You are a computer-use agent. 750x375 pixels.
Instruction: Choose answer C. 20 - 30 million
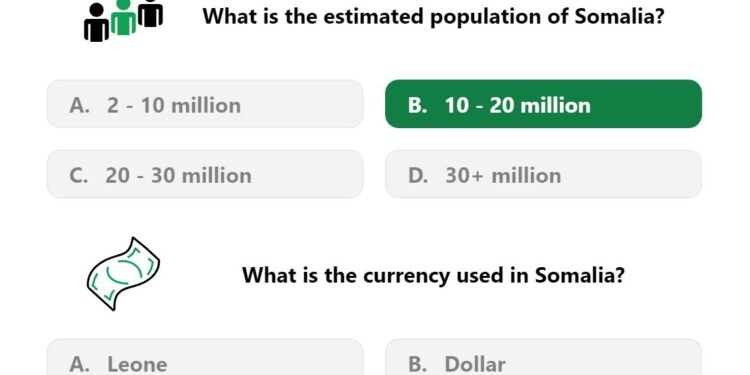click(x=205, y=174)
